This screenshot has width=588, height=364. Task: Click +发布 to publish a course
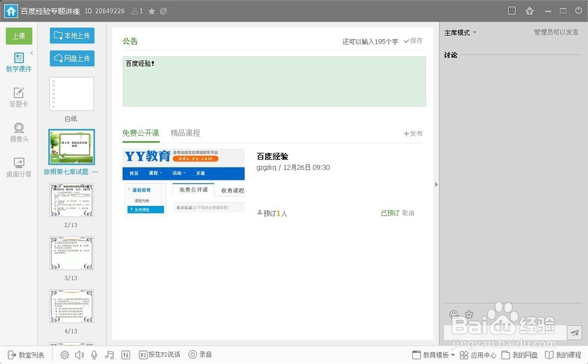point(413,133)
